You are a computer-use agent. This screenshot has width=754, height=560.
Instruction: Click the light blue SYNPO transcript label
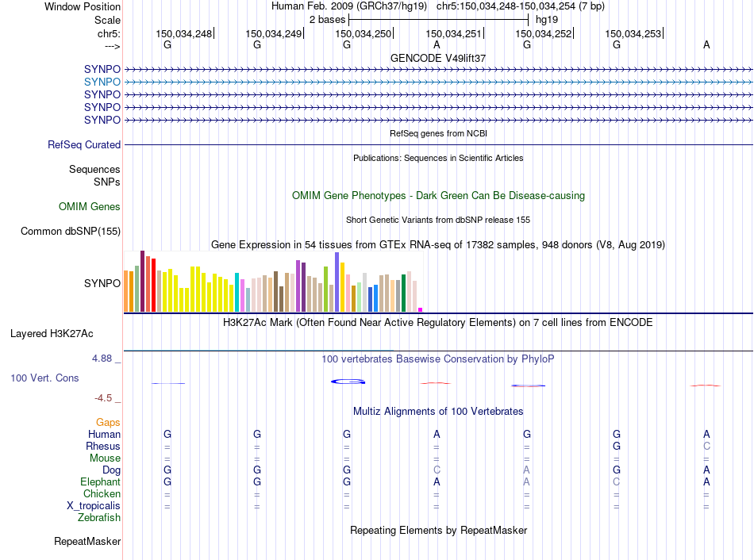(102, 82)
